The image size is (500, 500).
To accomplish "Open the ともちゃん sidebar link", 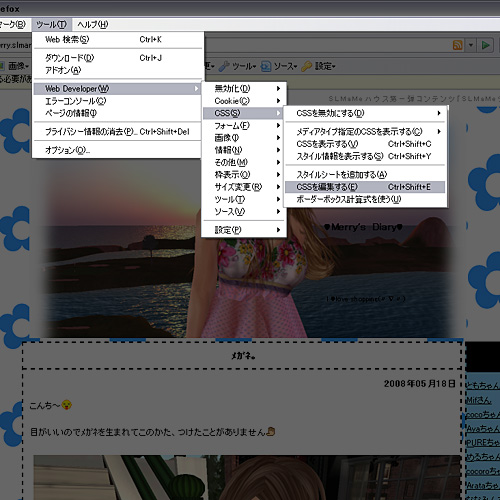I will pos(482,386).
